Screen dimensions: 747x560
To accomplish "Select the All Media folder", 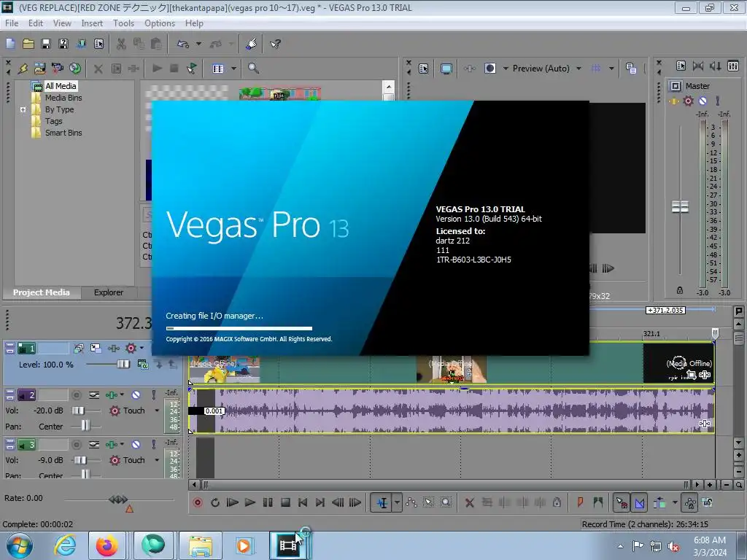I will click(61, 86).
